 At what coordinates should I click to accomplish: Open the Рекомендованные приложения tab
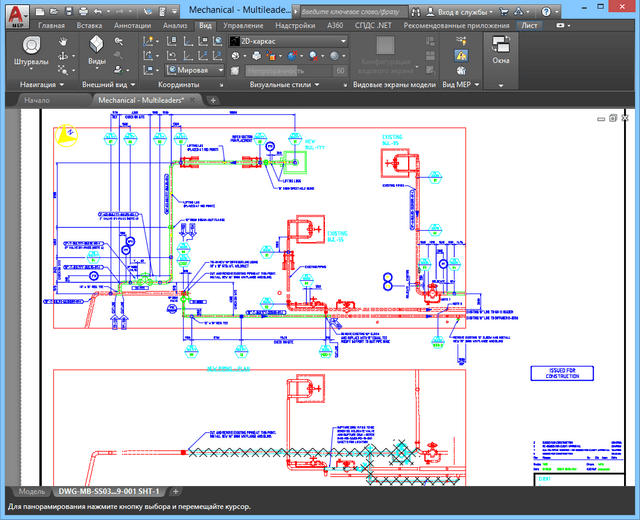coord(456,24)
